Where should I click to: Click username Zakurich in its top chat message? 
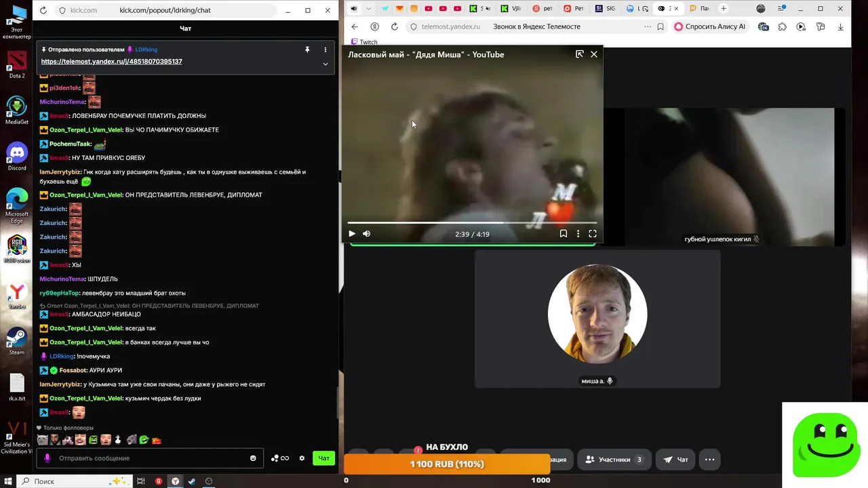53,209
